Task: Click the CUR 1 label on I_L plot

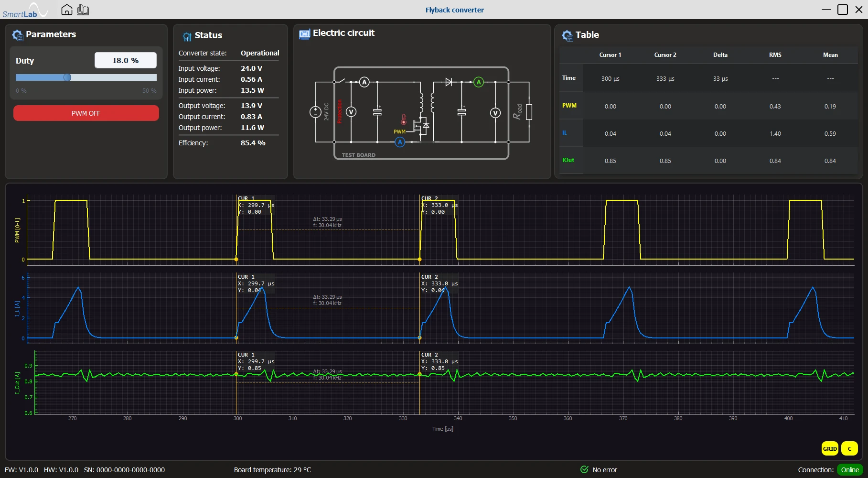Action: pos(246,277)
